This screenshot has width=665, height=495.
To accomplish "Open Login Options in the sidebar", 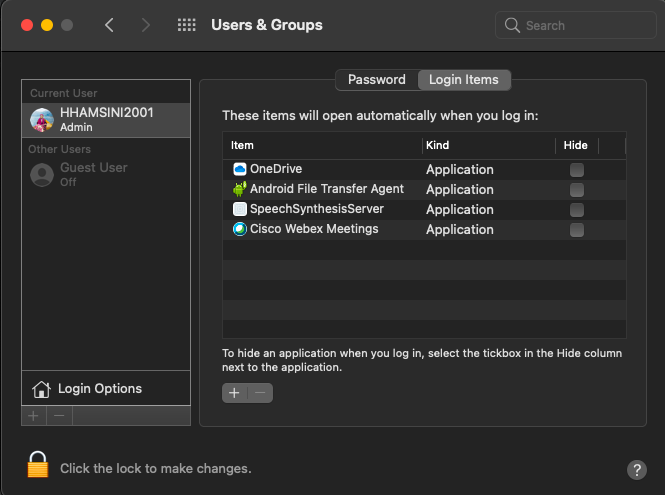I will click(x=99, y=388).
